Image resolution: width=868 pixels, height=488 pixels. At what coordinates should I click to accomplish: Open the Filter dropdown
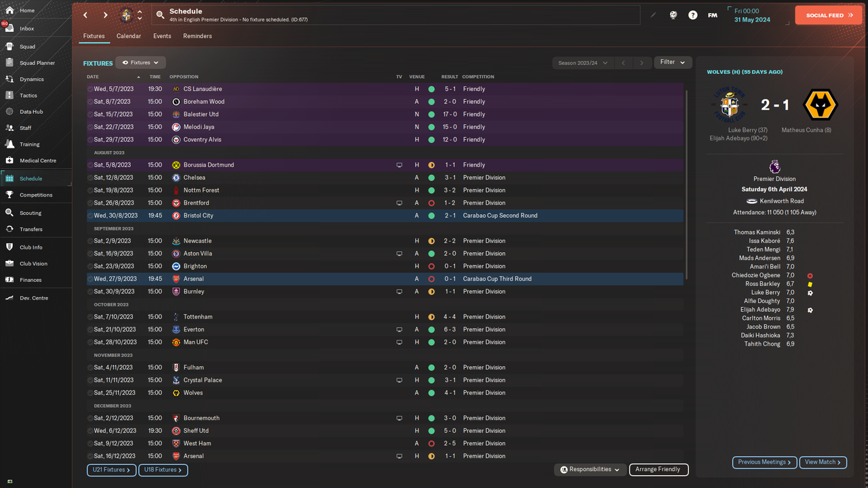tap(673, 62)
